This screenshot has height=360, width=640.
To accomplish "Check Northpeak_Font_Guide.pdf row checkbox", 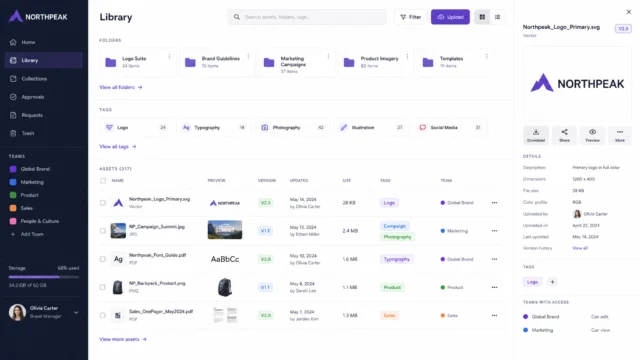I will tap(103, 259).
